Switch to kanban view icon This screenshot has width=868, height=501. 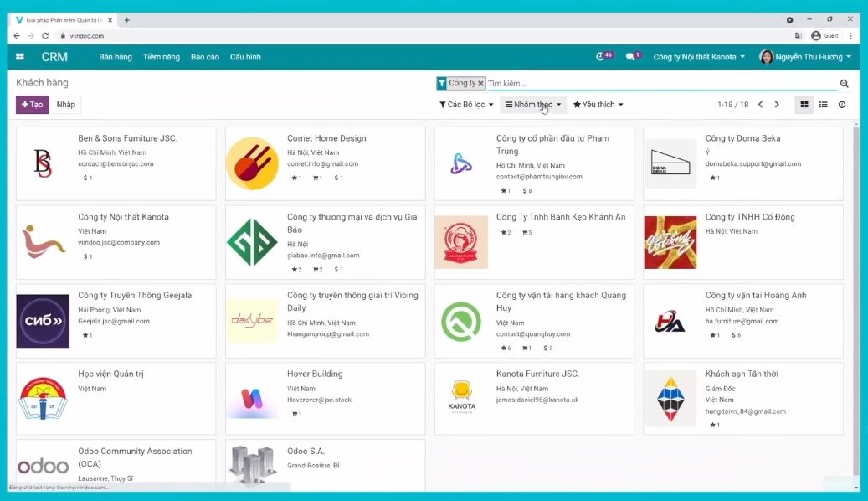tap(804, 104)
